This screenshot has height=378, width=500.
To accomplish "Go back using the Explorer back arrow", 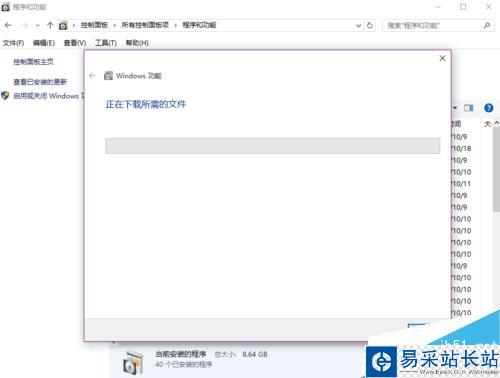I will pyautogui.click(x=8, y=25).
